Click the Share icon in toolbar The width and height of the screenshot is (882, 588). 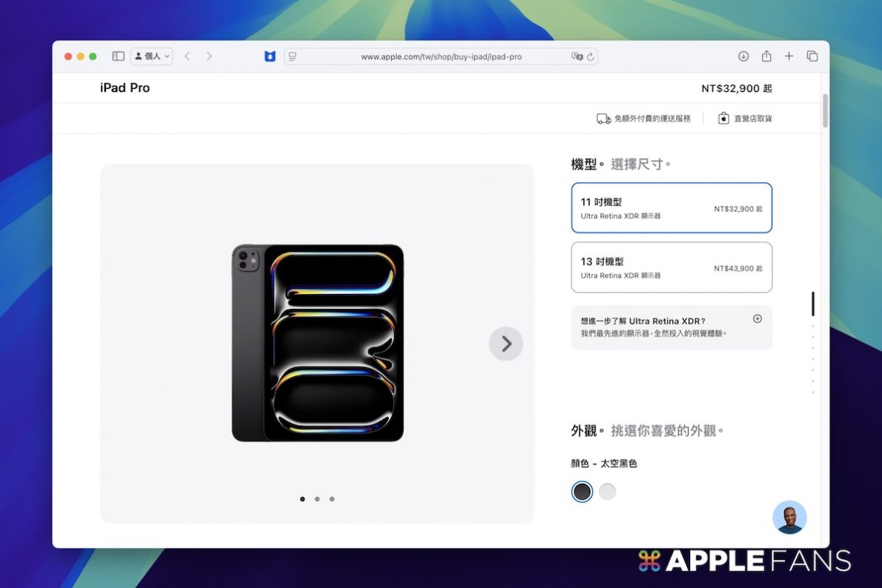pos(766,56)
